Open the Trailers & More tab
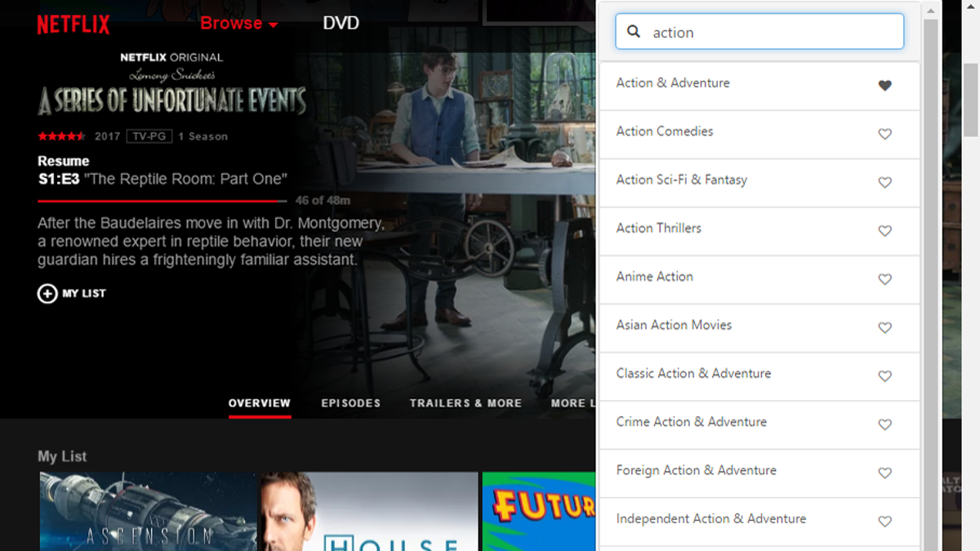Viewport: 980px width, 551px height. 465,403
